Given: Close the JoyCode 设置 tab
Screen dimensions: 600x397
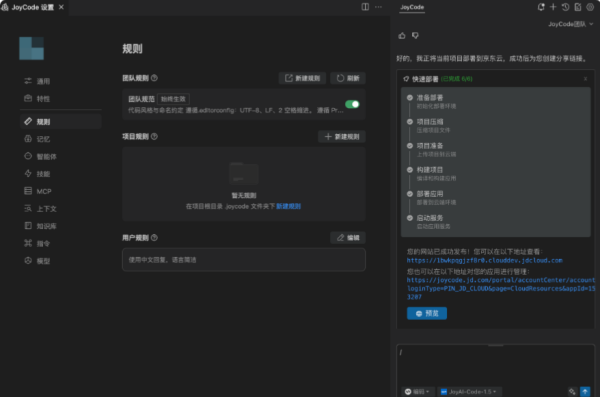Looking at the screenshot, I should tap(61, 7).
